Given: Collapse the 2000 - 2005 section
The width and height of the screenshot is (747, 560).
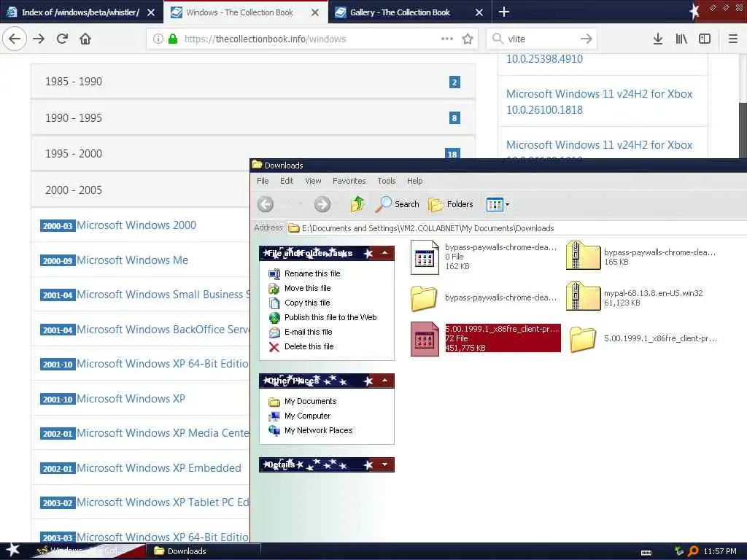Looking at the screenshot, I should point(141,190).
